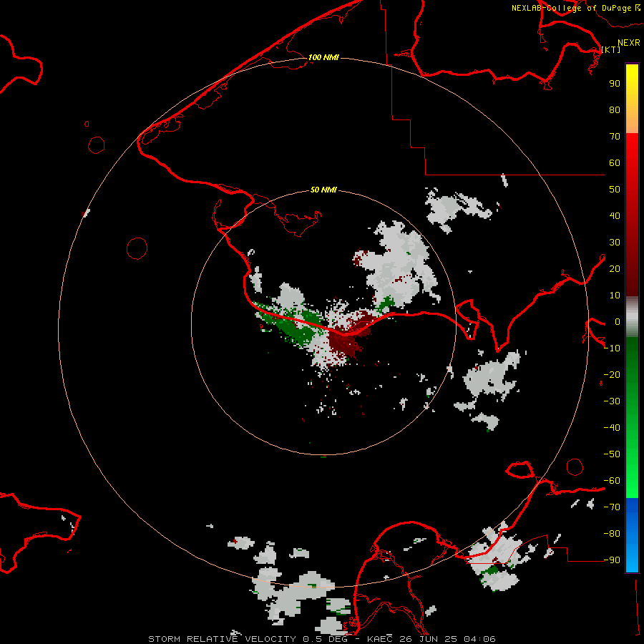Click the 04:06 timestamp in the caption

coord(479,639)
